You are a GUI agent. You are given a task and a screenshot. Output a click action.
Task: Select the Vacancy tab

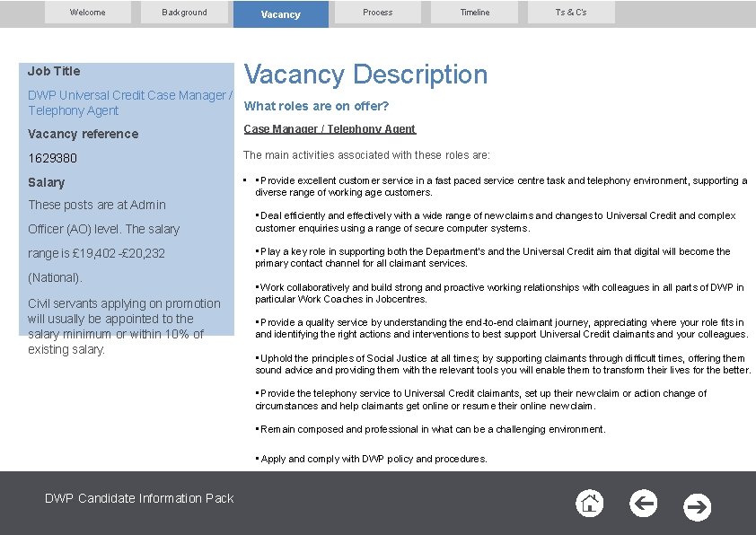tap(281, 14)
